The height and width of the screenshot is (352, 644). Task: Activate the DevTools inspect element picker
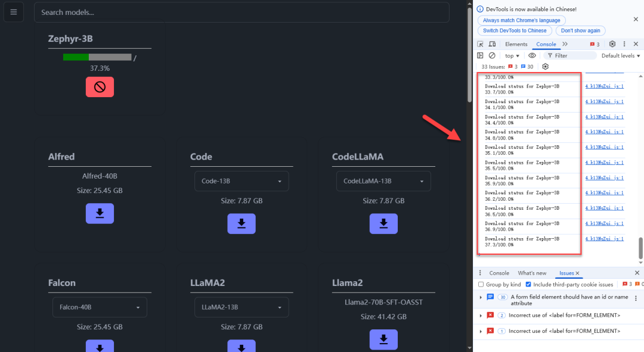[480, 44]
